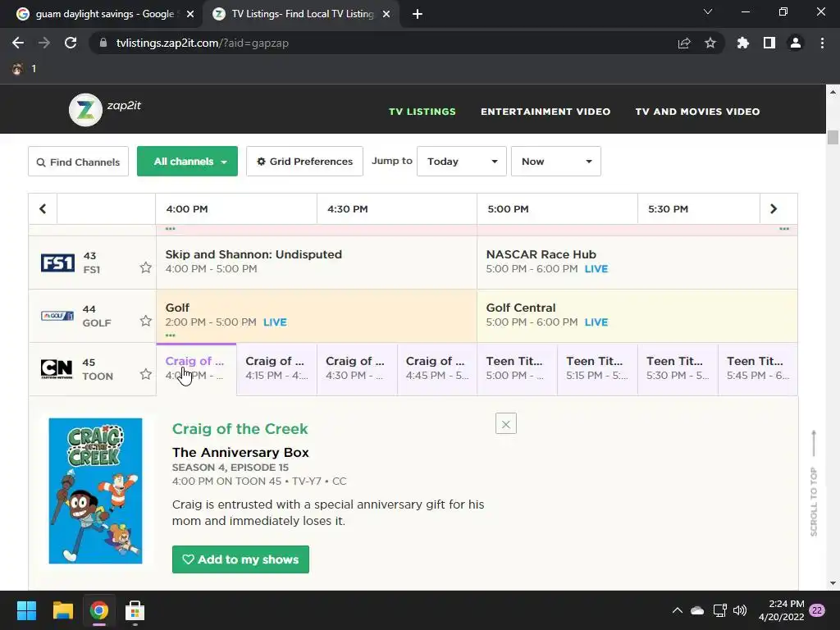
Task: Click the OneDrive cloud tray icon
Action: click(697, 610)
